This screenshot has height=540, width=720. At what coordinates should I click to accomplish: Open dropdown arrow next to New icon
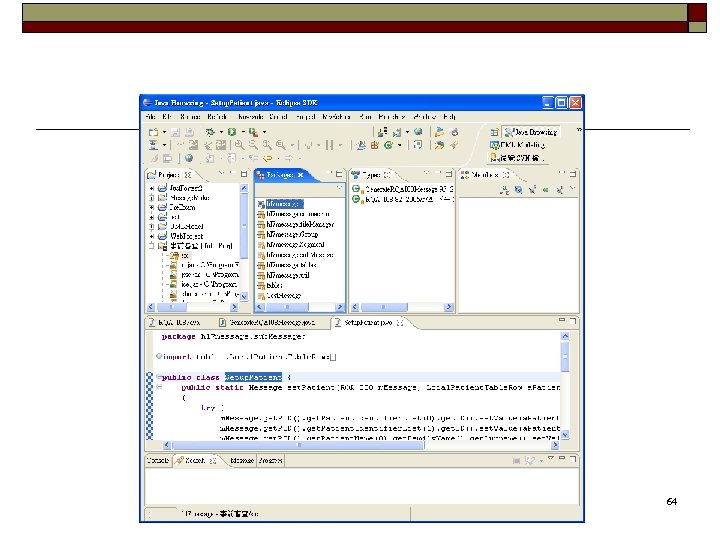164,132
